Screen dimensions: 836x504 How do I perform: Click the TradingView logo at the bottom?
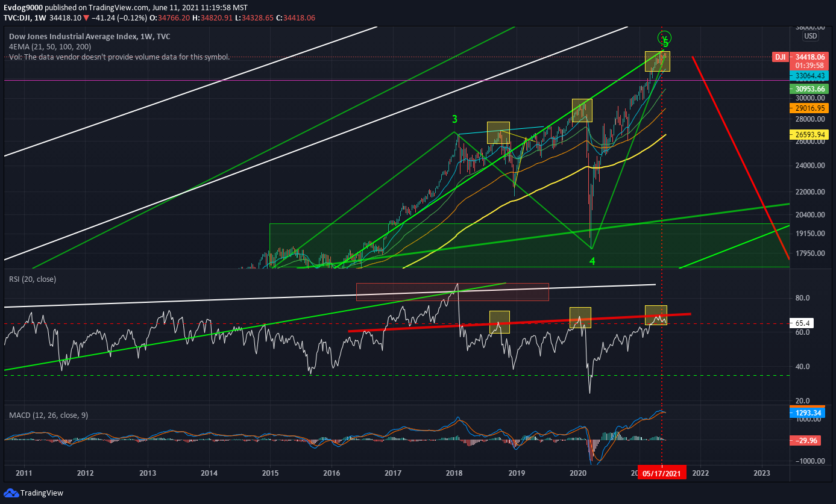point(34,493)
